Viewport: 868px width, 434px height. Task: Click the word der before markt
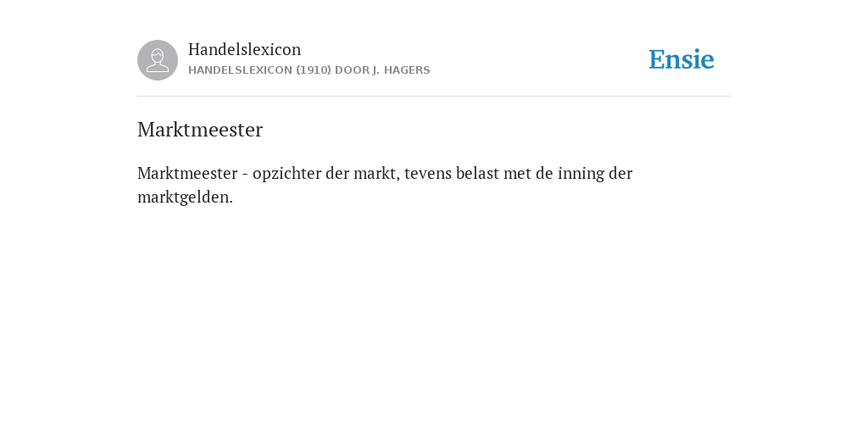tap(337, 173)
